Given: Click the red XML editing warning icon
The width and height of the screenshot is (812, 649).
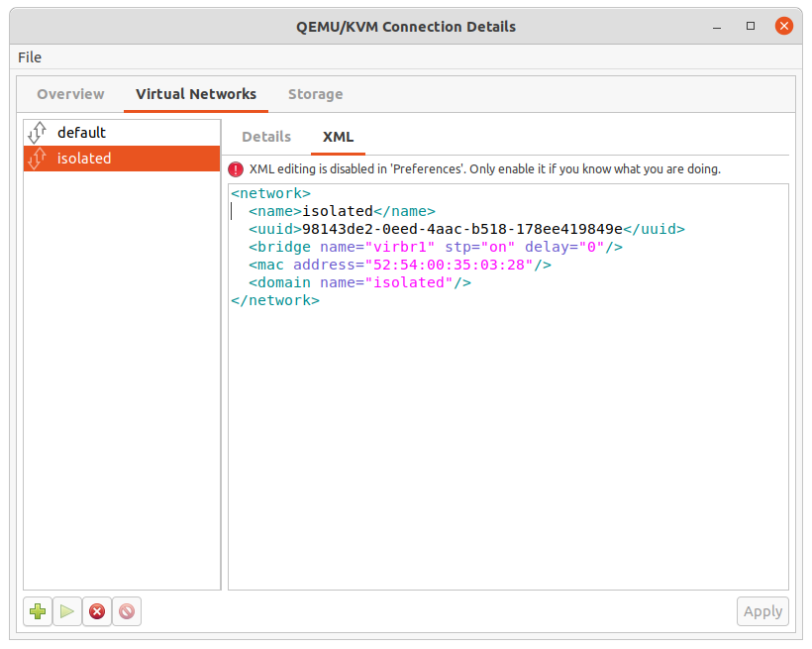Looking at the screenshot, I should click(x=236, y=169).
